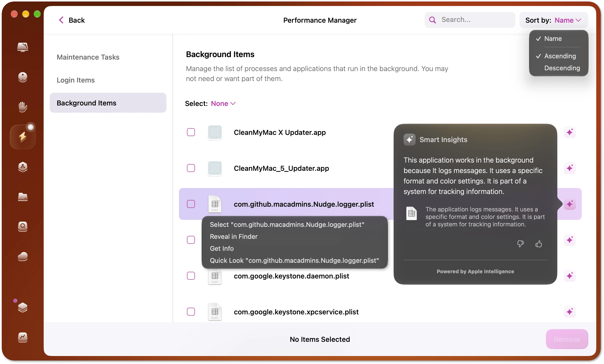The image size is (604, 364).
Task: Show Smart Insights for com.google.keystone.daemon.plist
Action: 570,276
